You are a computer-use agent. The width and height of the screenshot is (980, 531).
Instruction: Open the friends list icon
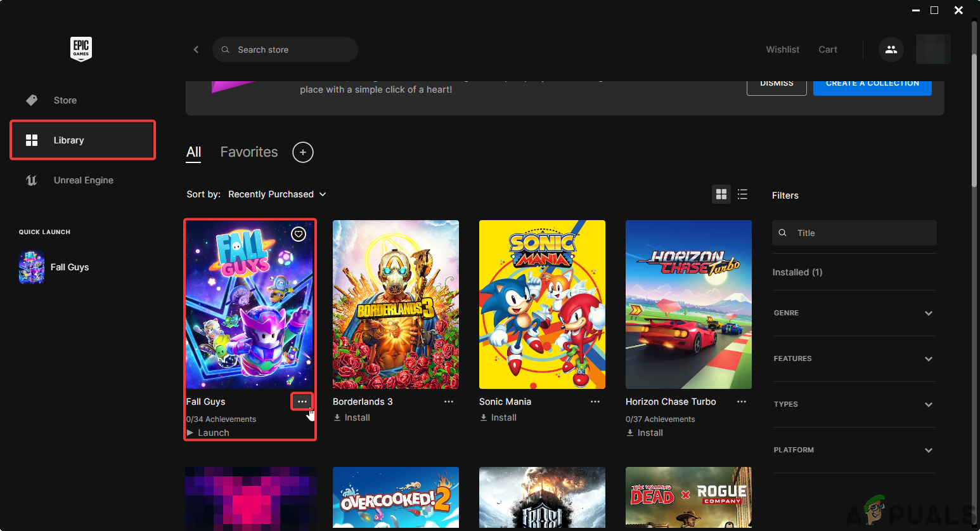(x=891, y=49)
